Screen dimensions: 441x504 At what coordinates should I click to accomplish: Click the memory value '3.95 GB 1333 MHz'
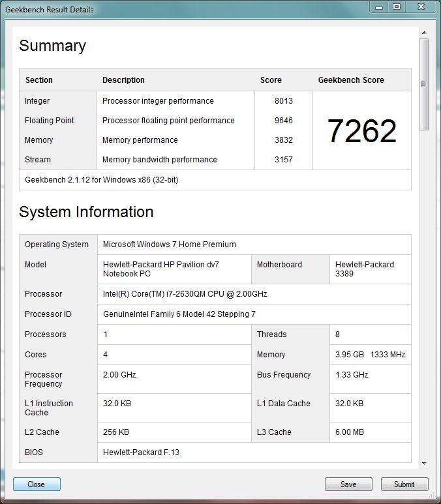(371, 355)
